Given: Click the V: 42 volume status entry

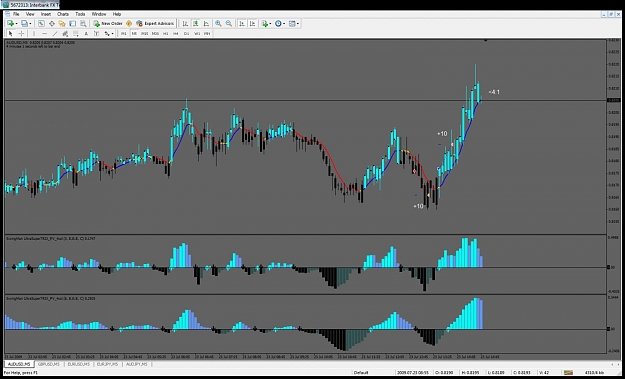Looking at the screenshot, I should click(x=543, y=373).
